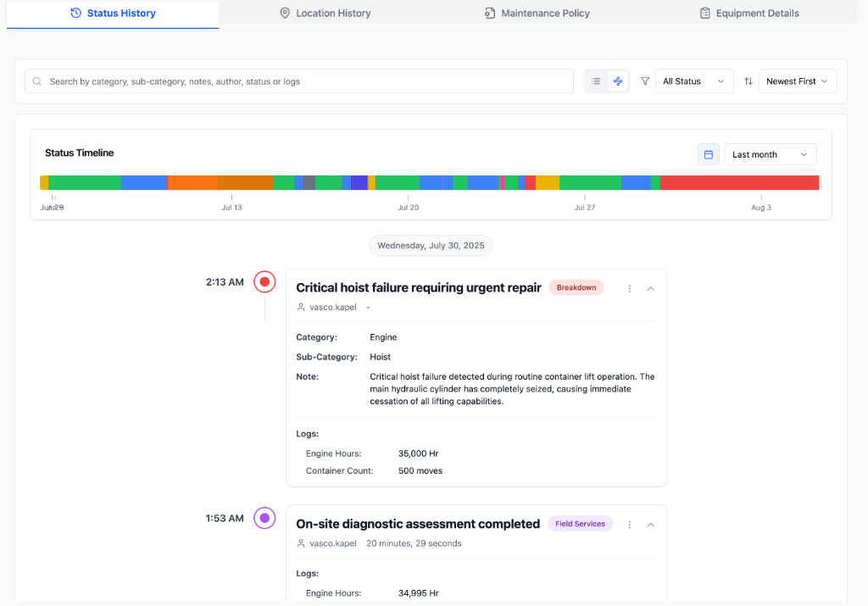
Task: Click the Engine category value
Action: 383,337
